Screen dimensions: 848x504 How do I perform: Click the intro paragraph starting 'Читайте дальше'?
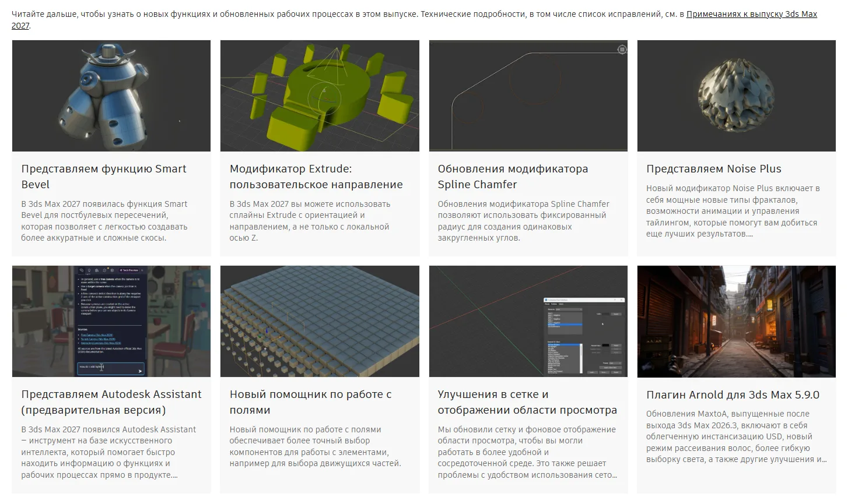[414, 20]
